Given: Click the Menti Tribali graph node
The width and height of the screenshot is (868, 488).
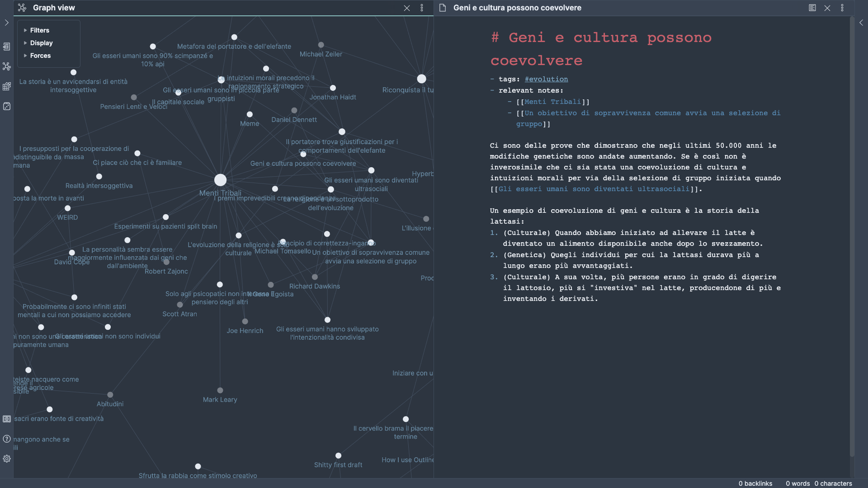Looking at the screenshot, I should click(x=220, y=180).
